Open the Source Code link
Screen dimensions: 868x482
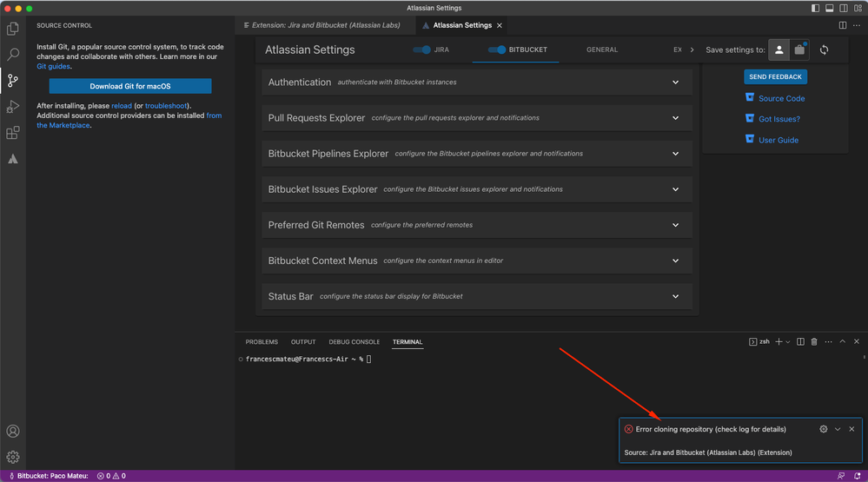[x=781, y=98]
